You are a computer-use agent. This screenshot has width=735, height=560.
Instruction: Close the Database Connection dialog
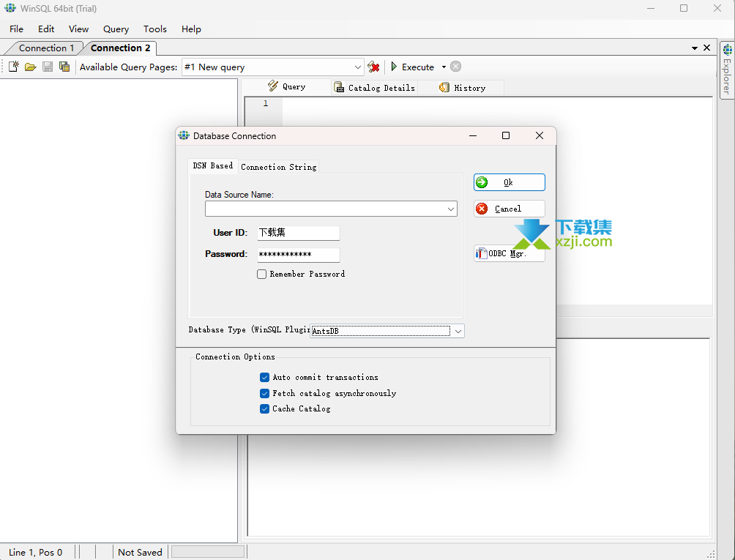[x=540, y=135]
